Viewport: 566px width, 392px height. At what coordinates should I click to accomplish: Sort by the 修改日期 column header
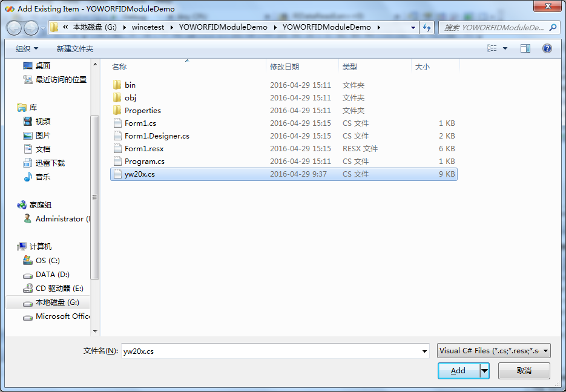(x=285, y=67)
